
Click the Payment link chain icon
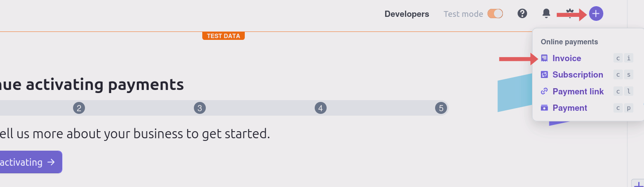click(x=544, y=92)
